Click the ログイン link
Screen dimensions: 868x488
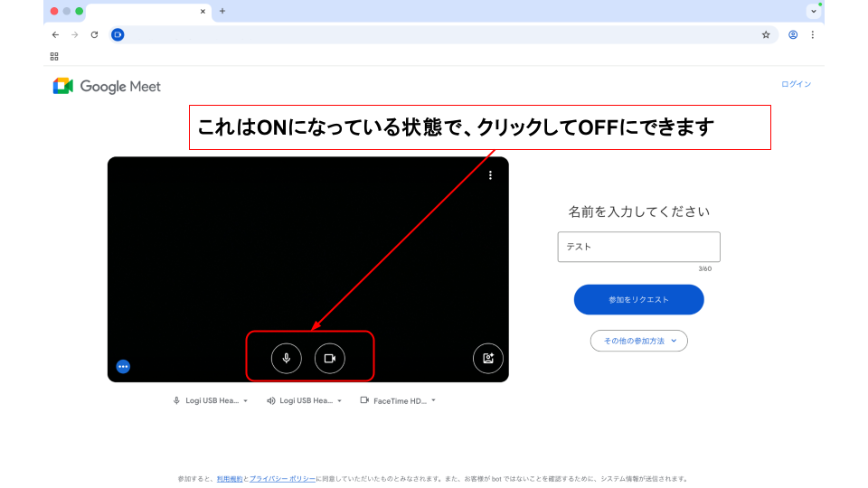click(796, 84)
